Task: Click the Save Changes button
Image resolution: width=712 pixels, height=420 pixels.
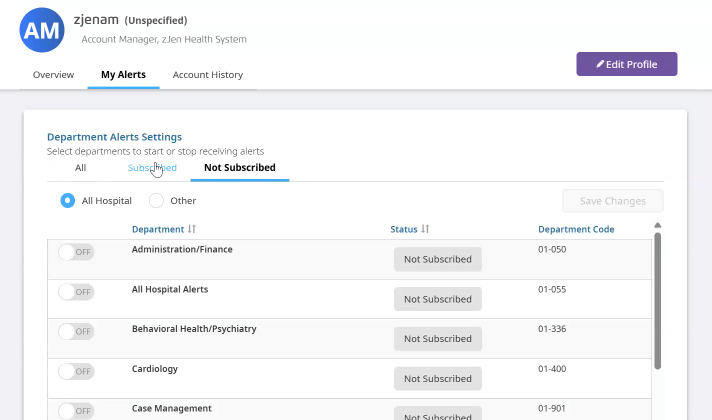Action: tap(612, 201)
